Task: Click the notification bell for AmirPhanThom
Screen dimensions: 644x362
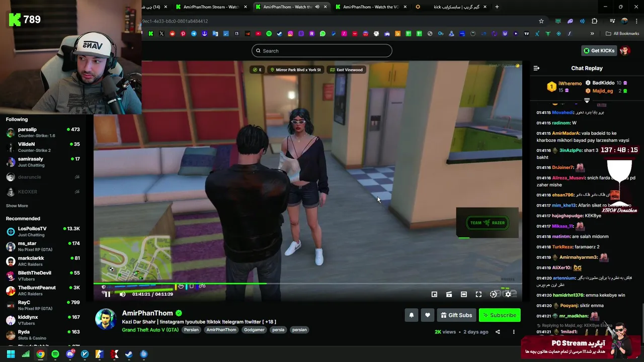Action: 411,315
